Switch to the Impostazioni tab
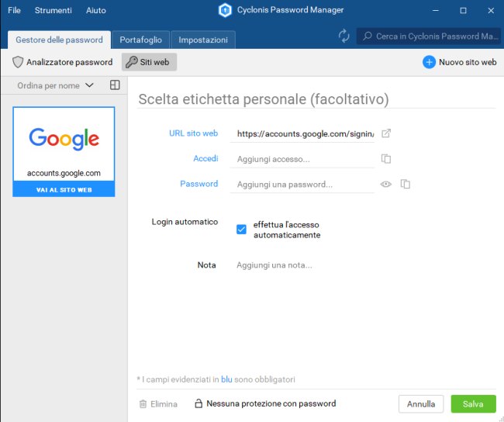The height and width of the screenshot is (422, 504). (x=203, y=40)
